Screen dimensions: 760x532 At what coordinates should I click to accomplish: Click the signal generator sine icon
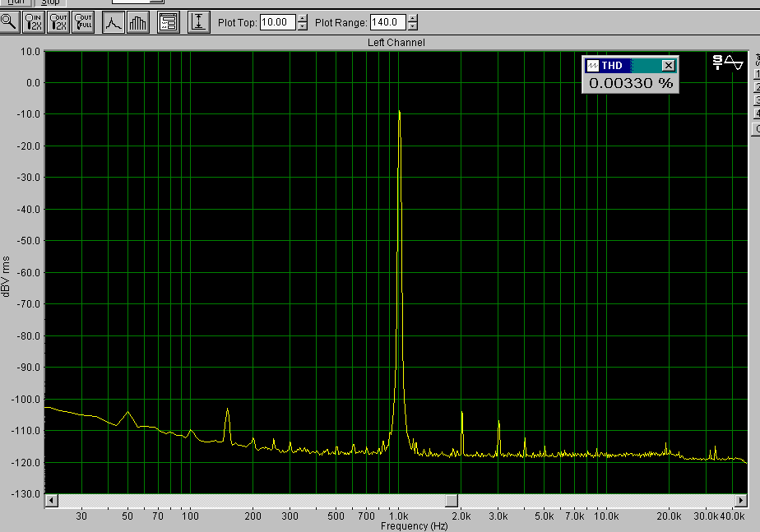coord(728,62)
